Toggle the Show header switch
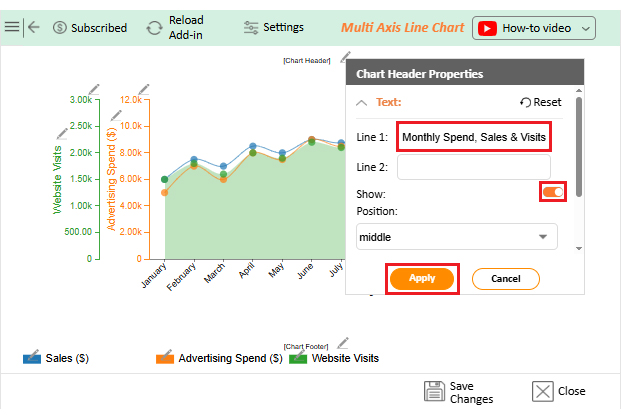This screenshot has height=419, width=621. click(x=553, y=191)
